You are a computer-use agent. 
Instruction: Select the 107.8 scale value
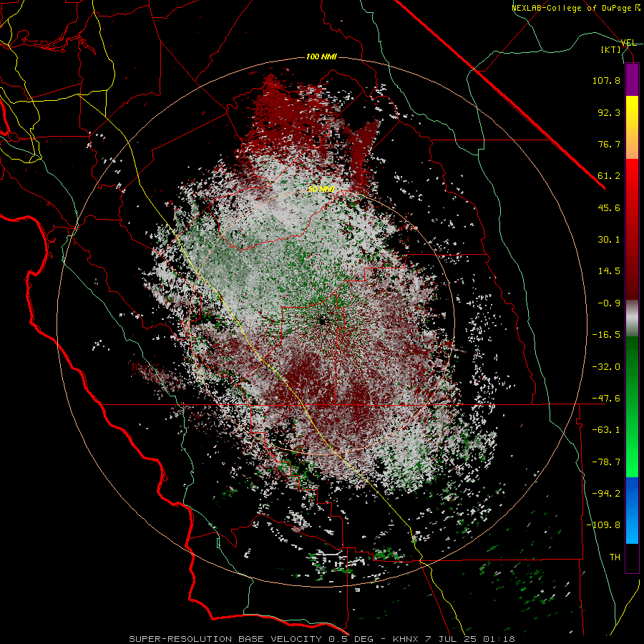click(x=606, y=80)
